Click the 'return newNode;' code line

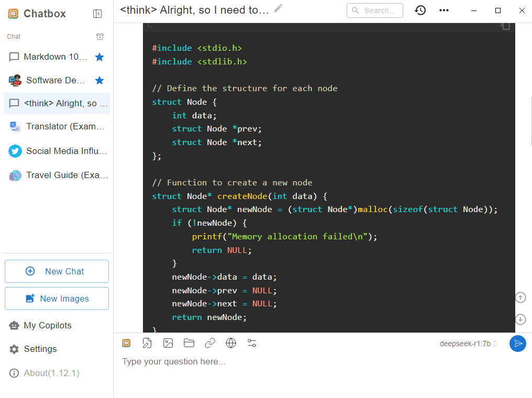[x=209, y=317]
